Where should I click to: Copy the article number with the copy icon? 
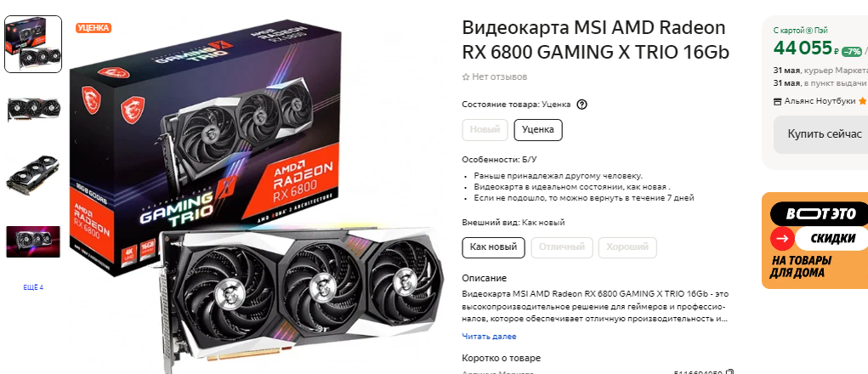click(x=729, y=373)
